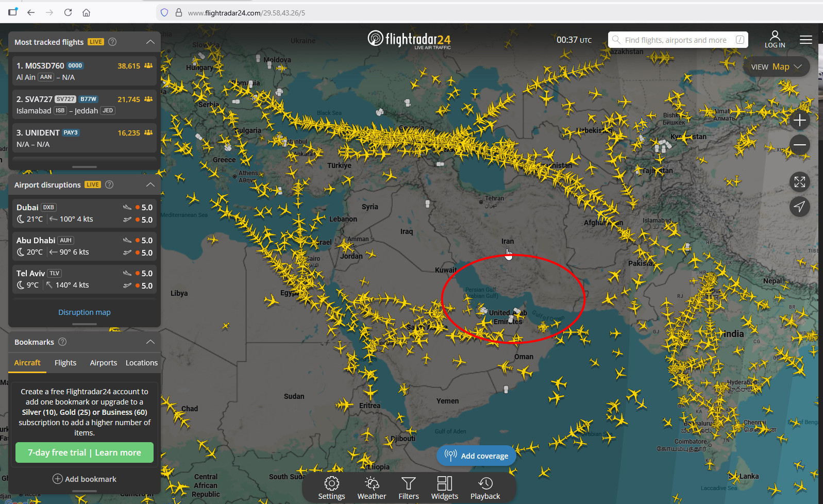Click the browser address bar URL
The width and height of the screenshot is (823, 504).
[246, 13]
